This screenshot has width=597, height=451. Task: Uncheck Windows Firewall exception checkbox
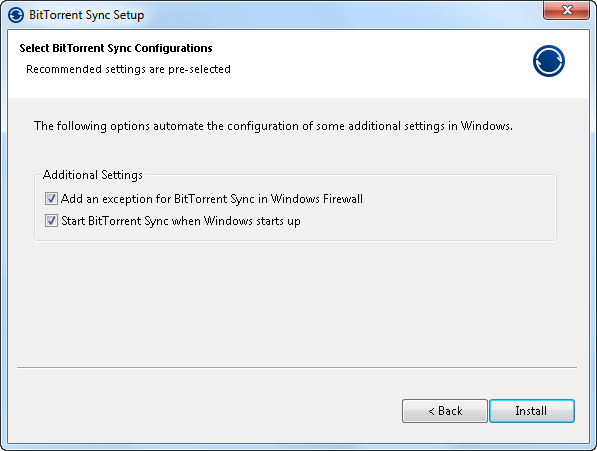click(x=51, y=199)
